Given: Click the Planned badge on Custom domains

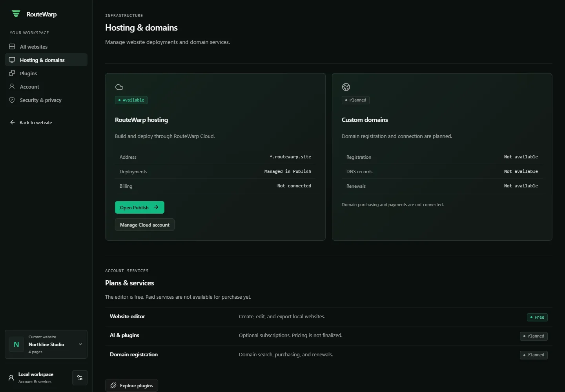Looking at the screenshot, I should [x=355, y=100].
